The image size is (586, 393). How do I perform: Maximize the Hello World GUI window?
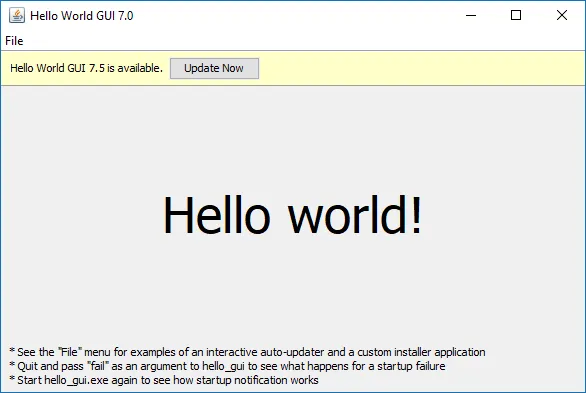pyautogui.click(x=516, y=16)
